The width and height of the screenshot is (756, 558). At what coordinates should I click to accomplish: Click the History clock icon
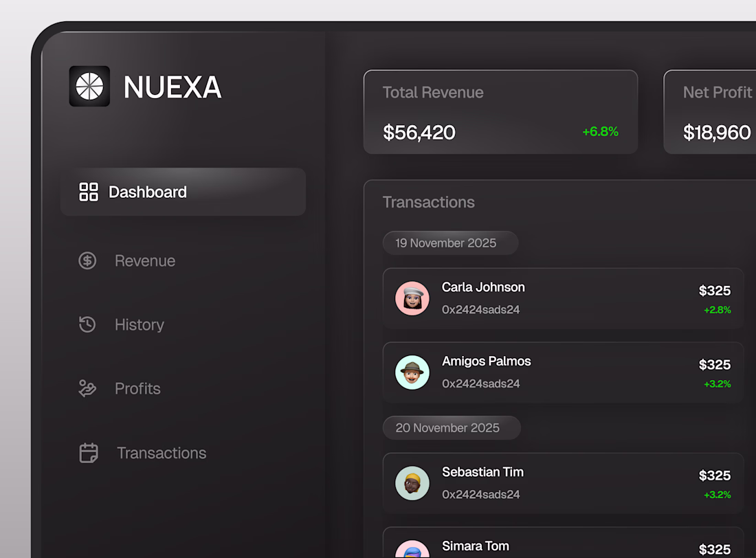click(87, 324)
